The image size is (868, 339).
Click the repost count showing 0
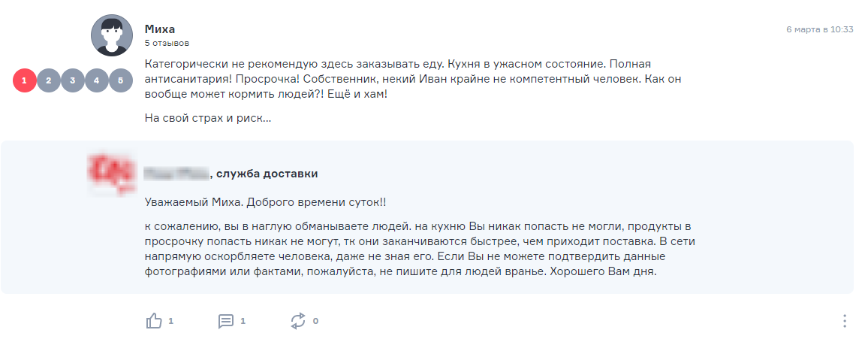tap(315, 321)
